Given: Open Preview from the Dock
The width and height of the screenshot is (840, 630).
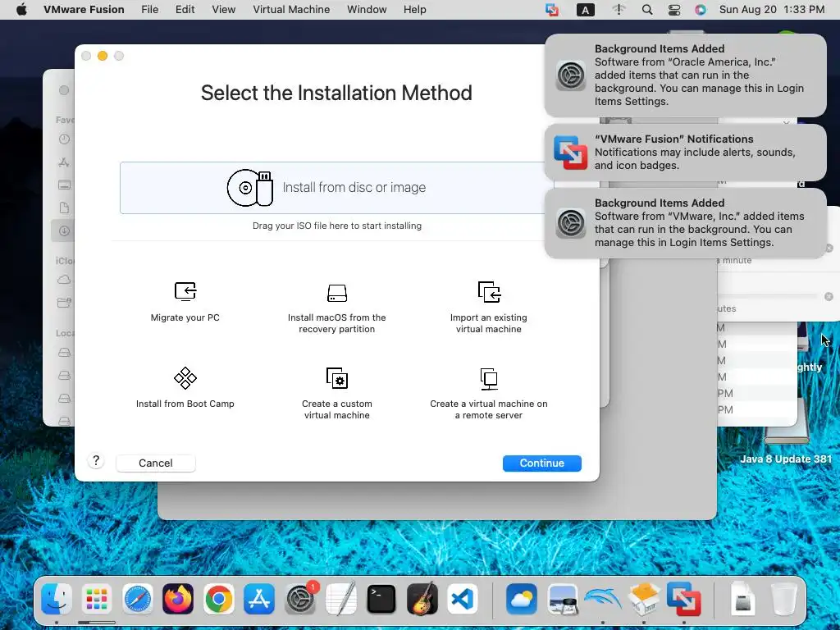Looking at the screenshot, I should pyautogui.click(x=563, y=598).
